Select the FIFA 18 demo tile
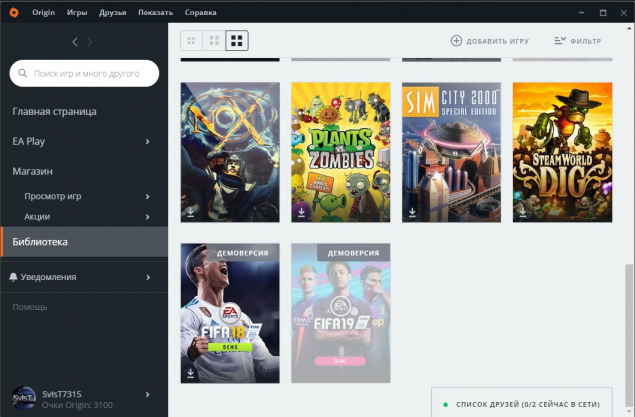 tap(230, 313)
